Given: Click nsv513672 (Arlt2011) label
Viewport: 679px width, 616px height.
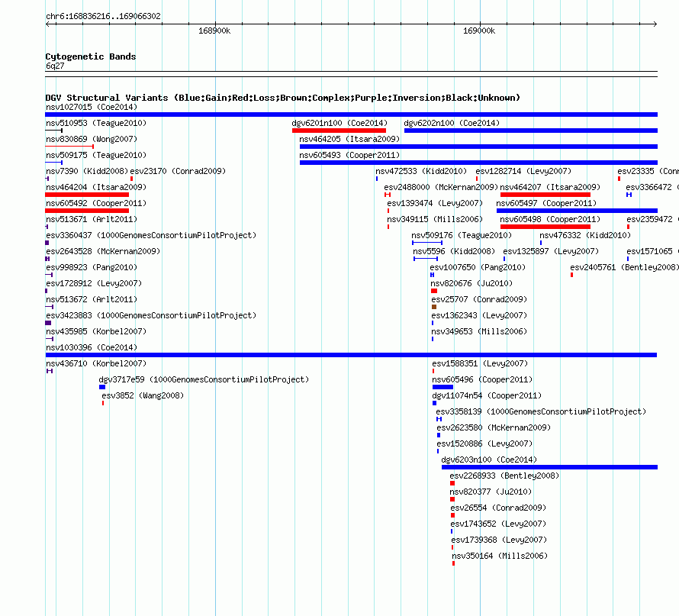Looking at the screenshot, I should [x=92, y=299].
